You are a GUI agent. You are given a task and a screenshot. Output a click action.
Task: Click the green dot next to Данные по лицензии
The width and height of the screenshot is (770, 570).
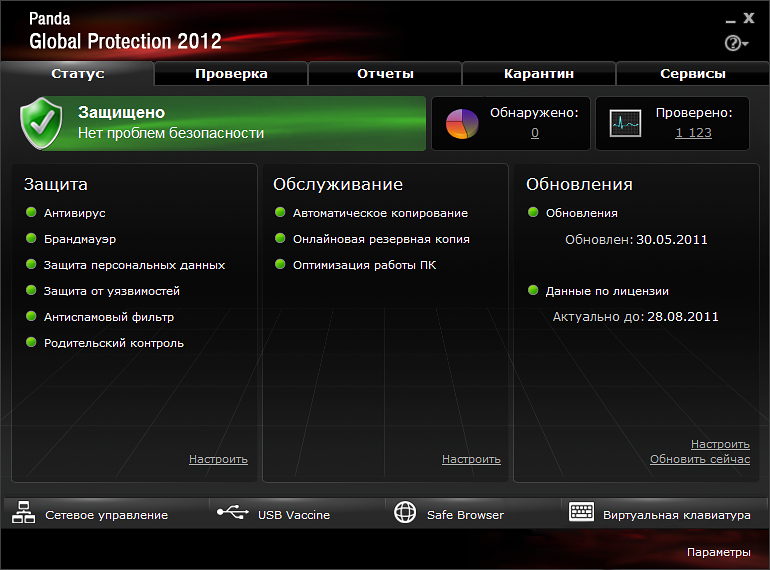pos(533,290)
